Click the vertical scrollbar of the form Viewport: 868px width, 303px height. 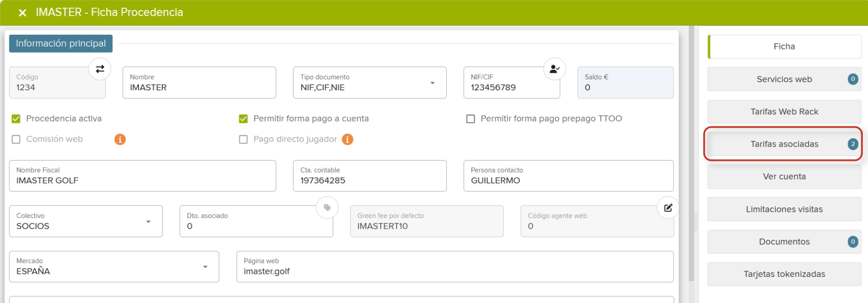click(691, 152)
